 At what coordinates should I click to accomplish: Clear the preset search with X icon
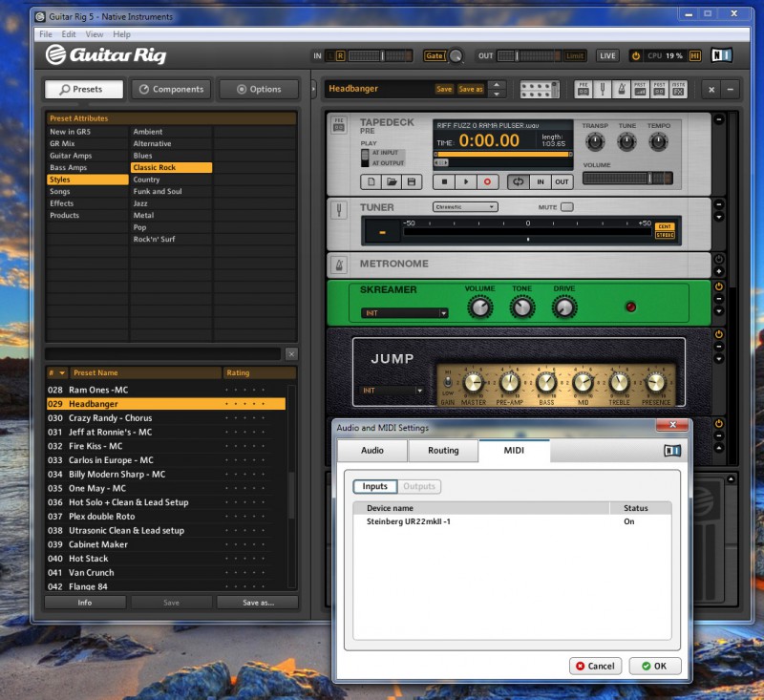(291, 354)
